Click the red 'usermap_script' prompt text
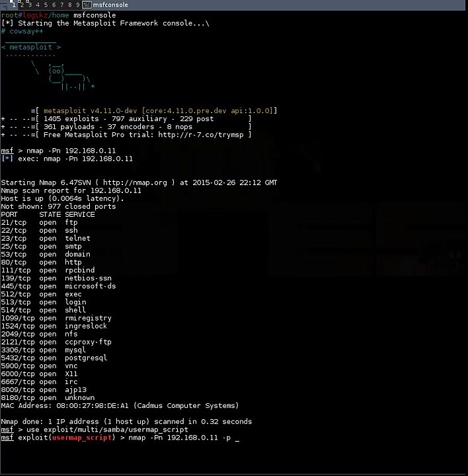468x476 pixels. tap(82, 438)
